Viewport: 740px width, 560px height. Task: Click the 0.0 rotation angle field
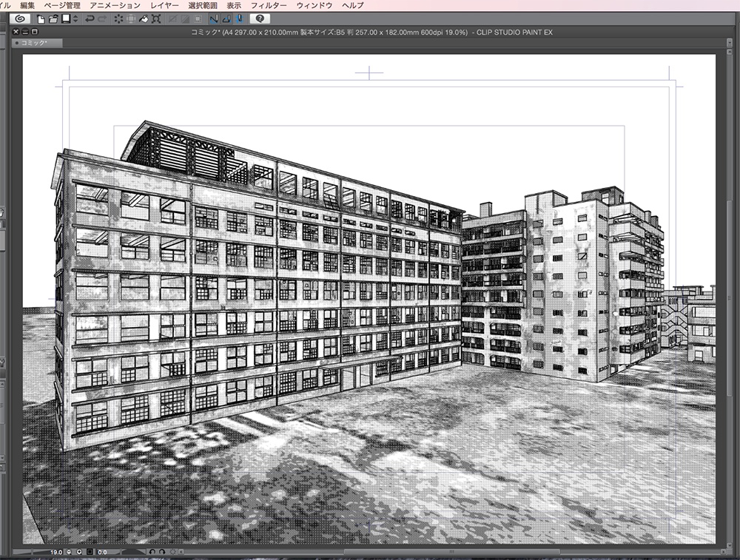coord(103,552)
